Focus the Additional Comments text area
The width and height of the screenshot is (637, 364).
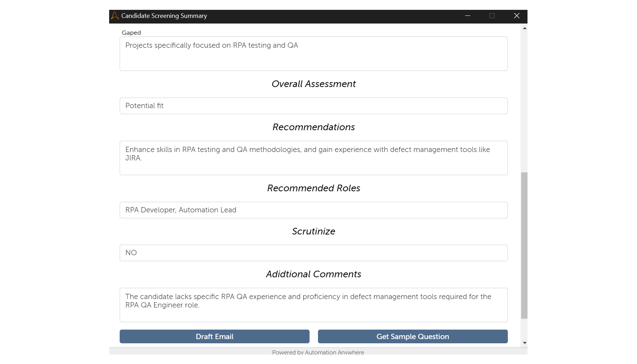click(x=313, y=305)
